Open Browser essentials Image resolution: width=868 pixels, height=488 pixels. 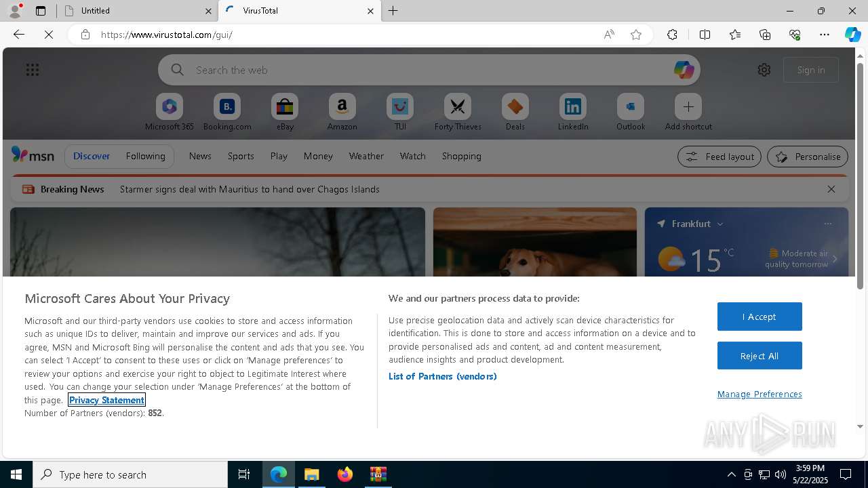795,35
